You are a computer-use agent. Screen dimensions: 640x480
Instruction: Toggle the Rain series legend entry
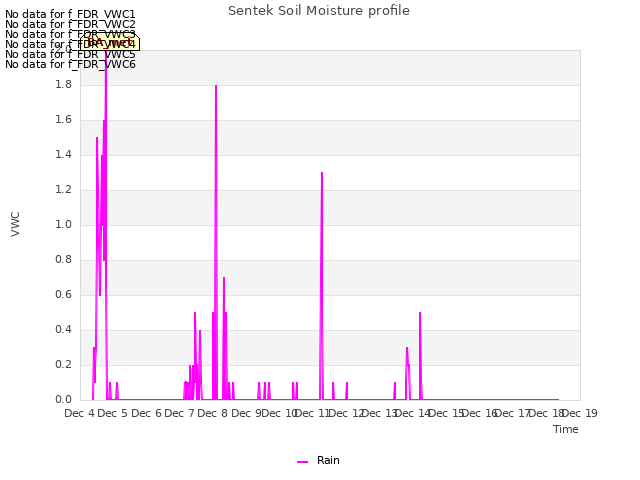tap(318, 460)
